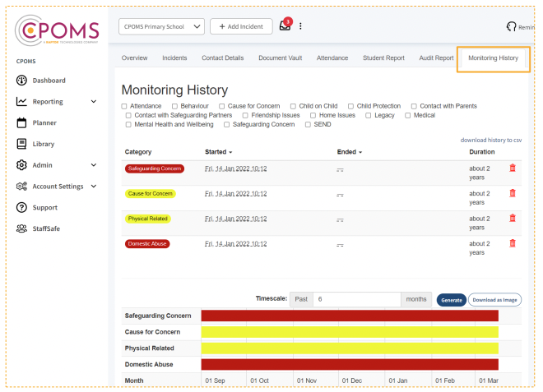Viewport: 543px width, 392px height.
Task: Open the CPOMS Primary School dropdown
Action: (161, 26)
